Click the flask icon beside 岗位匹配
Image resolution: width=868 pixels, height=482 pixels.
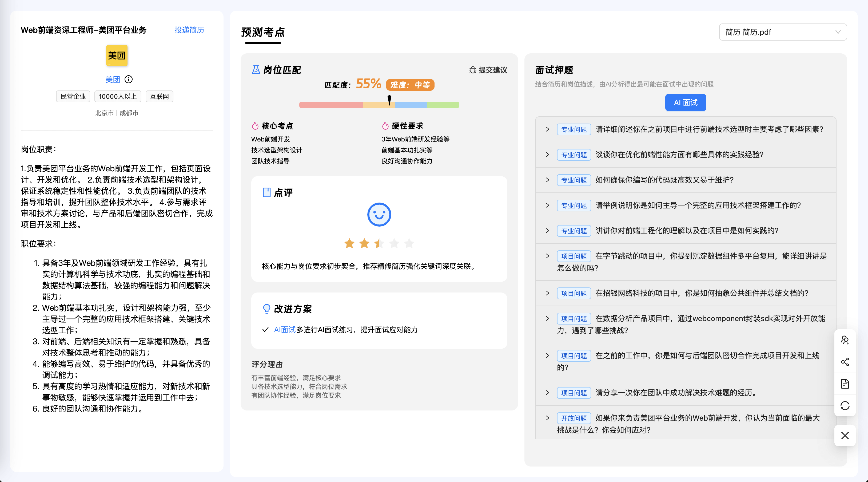point(256,70)
